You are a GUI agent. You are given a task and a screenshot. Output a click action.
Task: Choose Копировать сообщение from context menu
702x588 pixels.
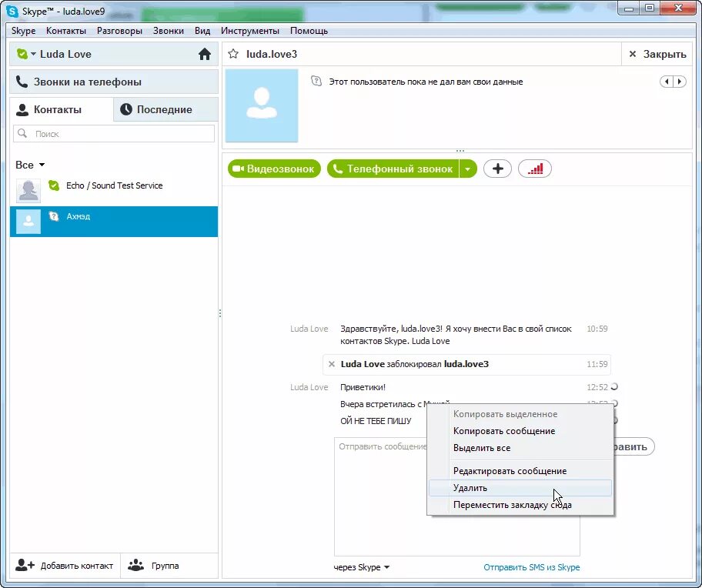point(520,431)
